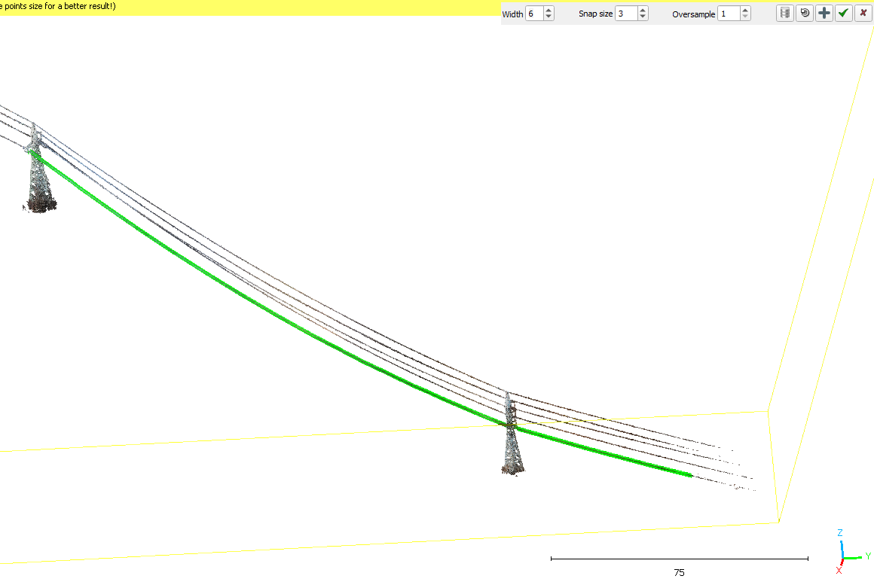Click inside the Width input field
Screen dimensions: 874x588
[533, 14]
